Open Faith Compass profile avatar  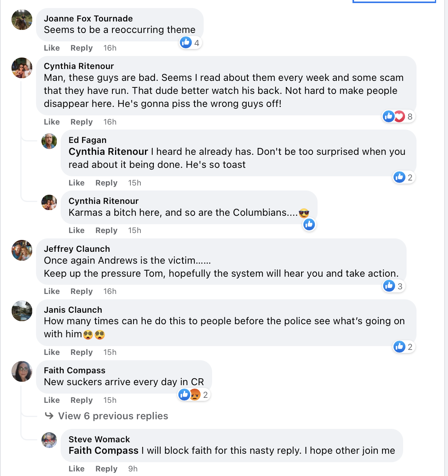pyautogui.click(x=22, y=371)
